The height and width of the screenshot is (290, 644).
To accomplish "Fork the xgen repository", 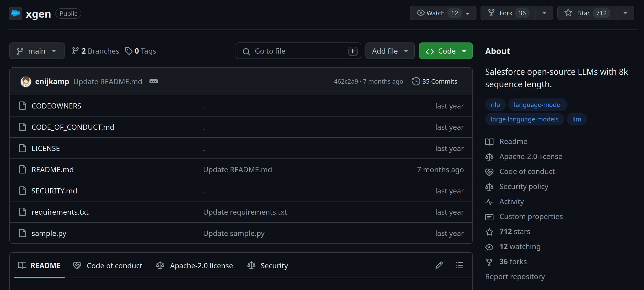I will pyautogui.click(x=508, y=13).
